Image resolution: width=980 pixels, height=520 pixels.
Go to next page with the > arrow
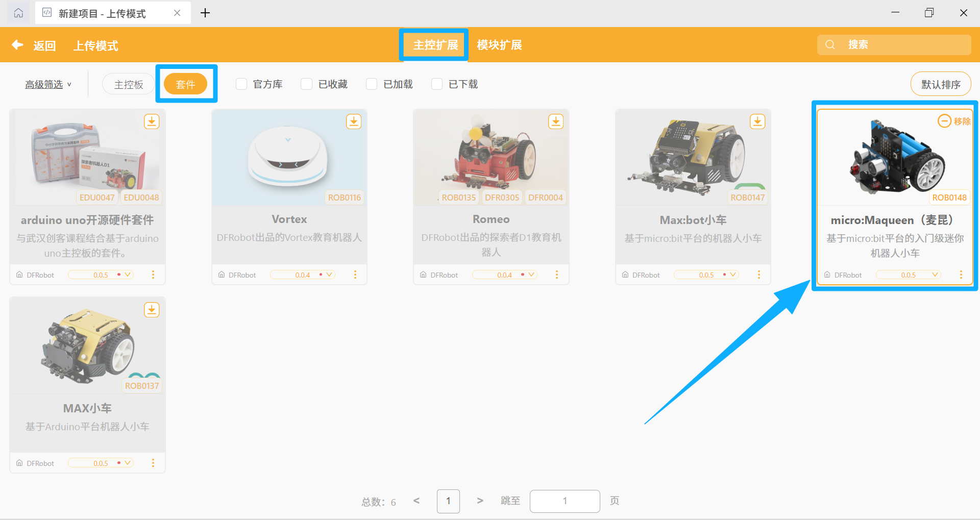tap(480, 501)
